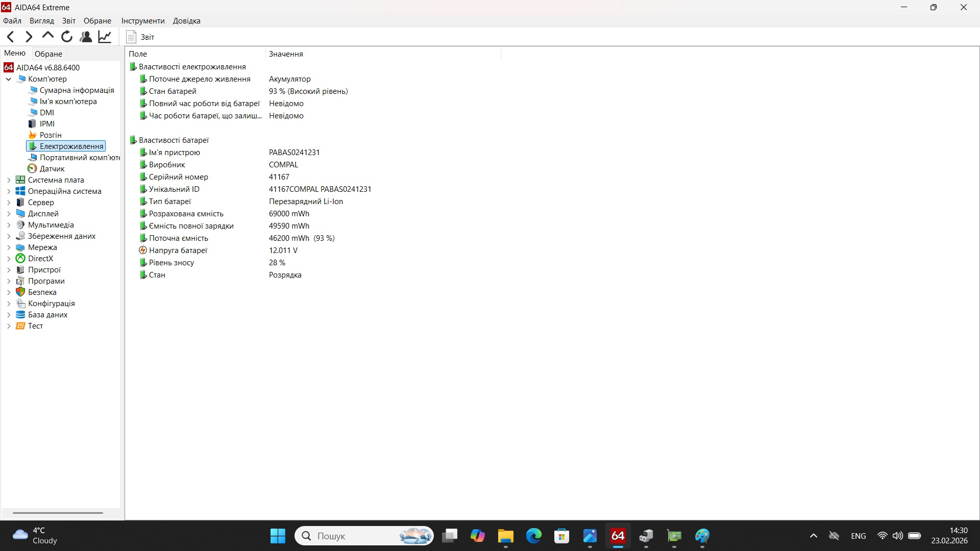Open the Інструменти menu
The height and width of the screenshot is (551, 980).
142,20
